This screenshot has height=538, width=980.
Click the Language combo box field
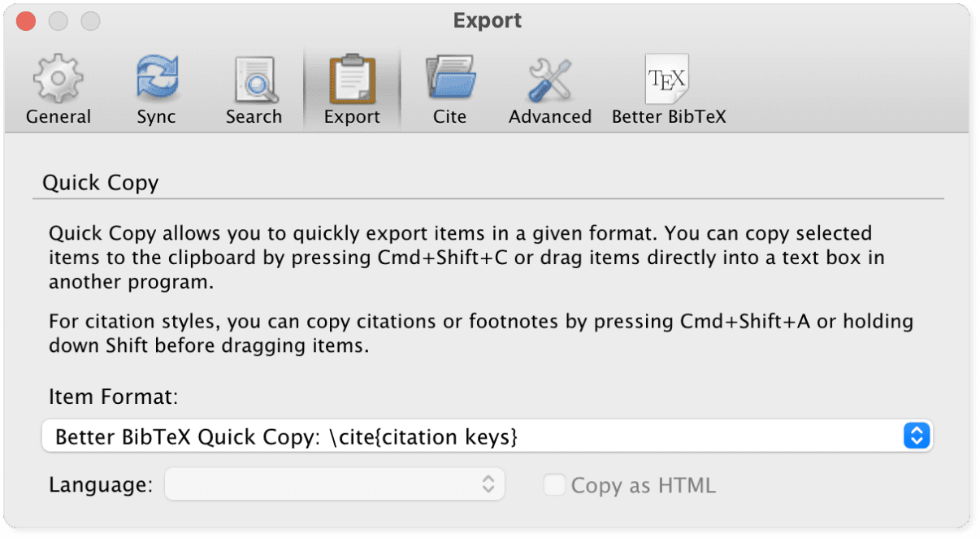(325, 484)
